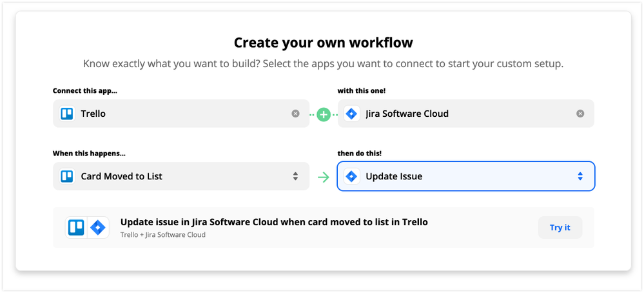Expand the Update Issue action dropdown arrows
Viewport: 644px width, 293px height.
click(x=580, y=176)
